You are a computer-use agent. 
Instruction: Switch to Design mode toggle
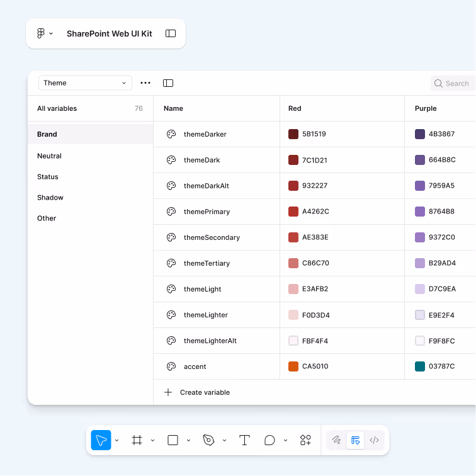tap(355, 440)
